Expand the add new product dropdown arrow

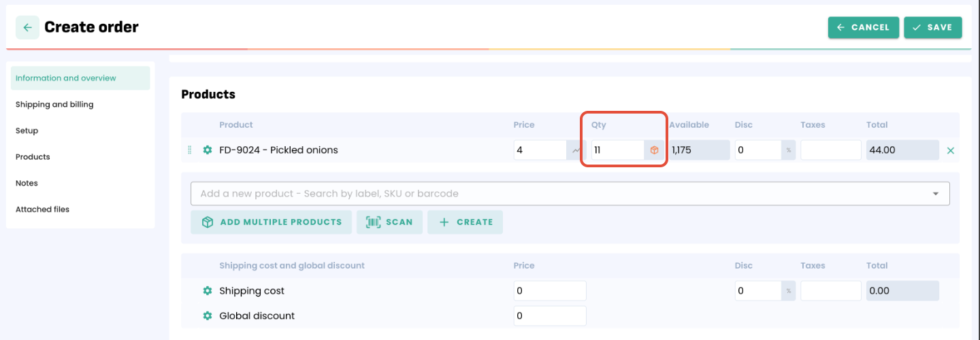pos(936,194)
